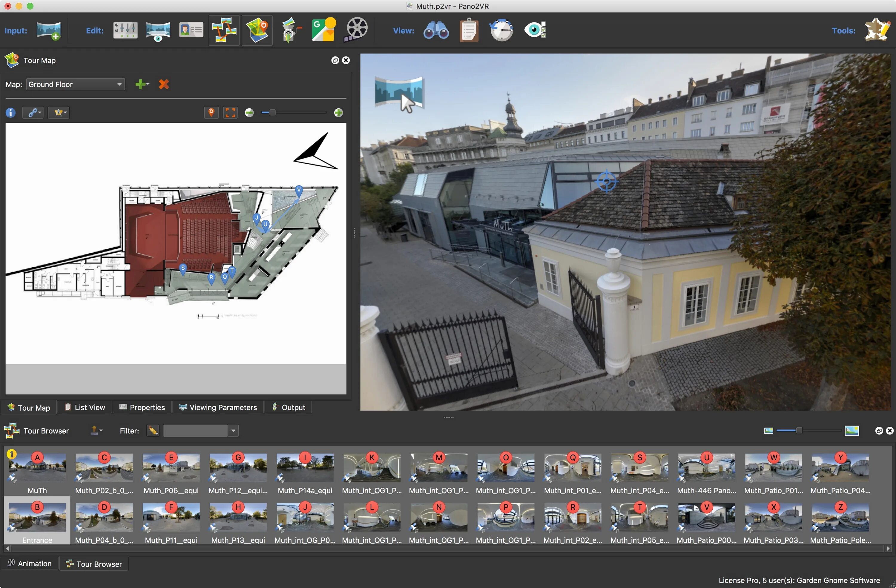Screen dimensions: 896x588
Task: Open the Tour Browser filter combo box
Action: [200, 431]
